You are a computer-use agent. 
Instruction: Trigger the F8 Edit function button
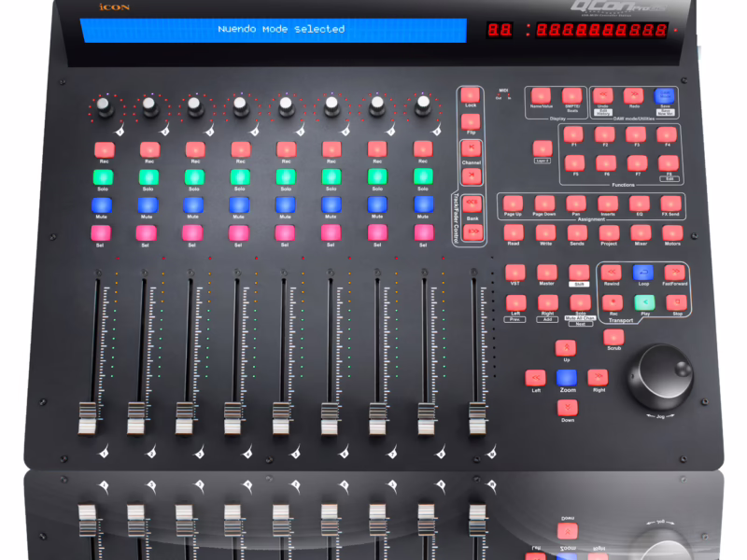[669, 164]
